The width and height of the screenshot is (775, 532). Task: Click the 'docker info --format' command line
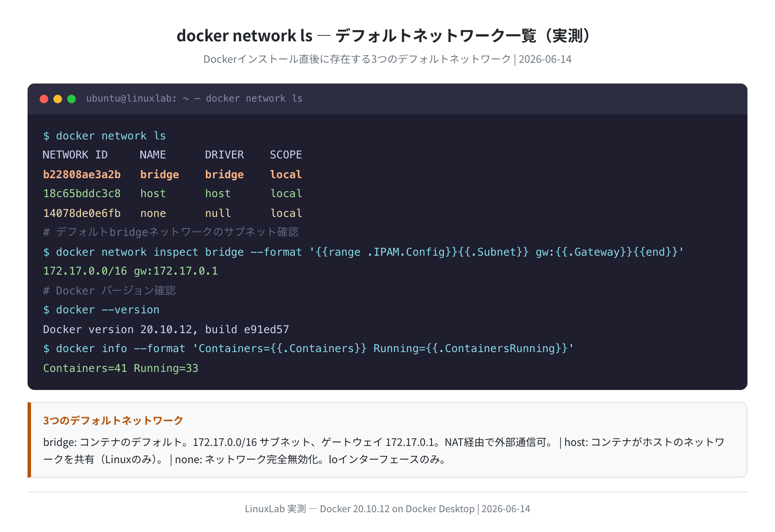tap(308, 349)
